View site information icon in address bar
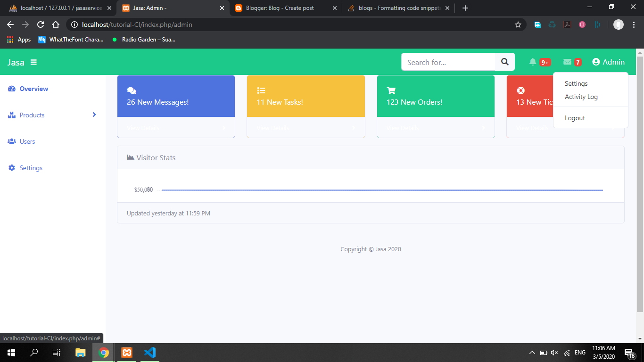644x362 pixels. 74,25
